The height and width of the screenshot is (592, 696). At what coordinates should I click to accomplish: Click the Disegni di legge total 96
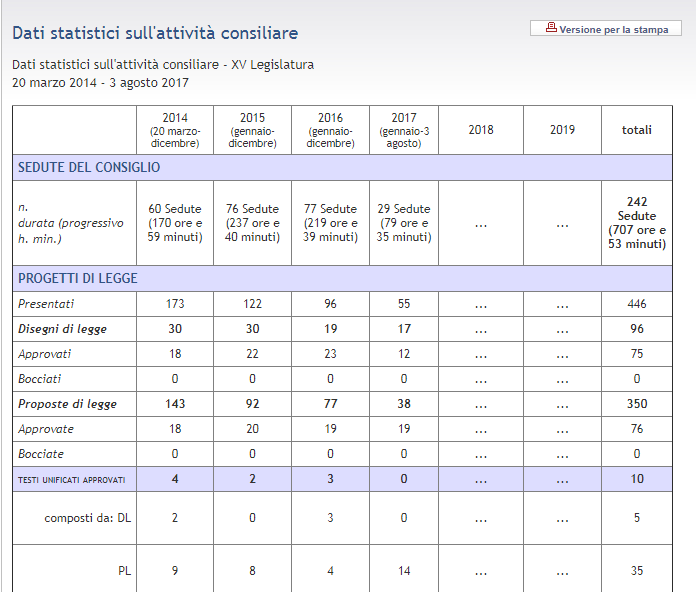637,329
